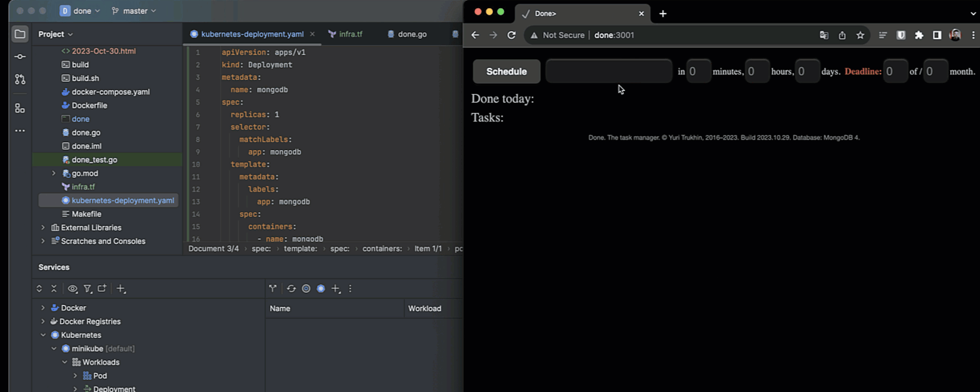
Task: Reload the browser page
Action: [511, 35]
